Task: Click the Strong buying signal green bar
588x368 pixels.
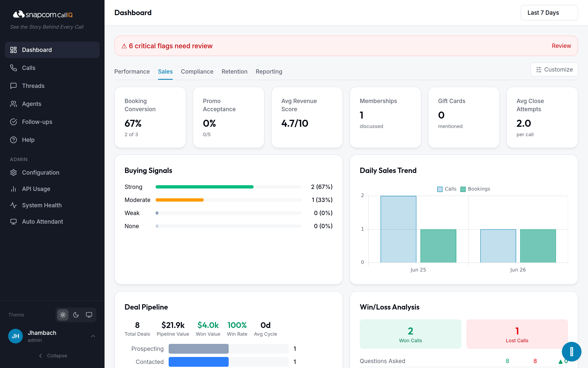Action: (x=204, y=187)
